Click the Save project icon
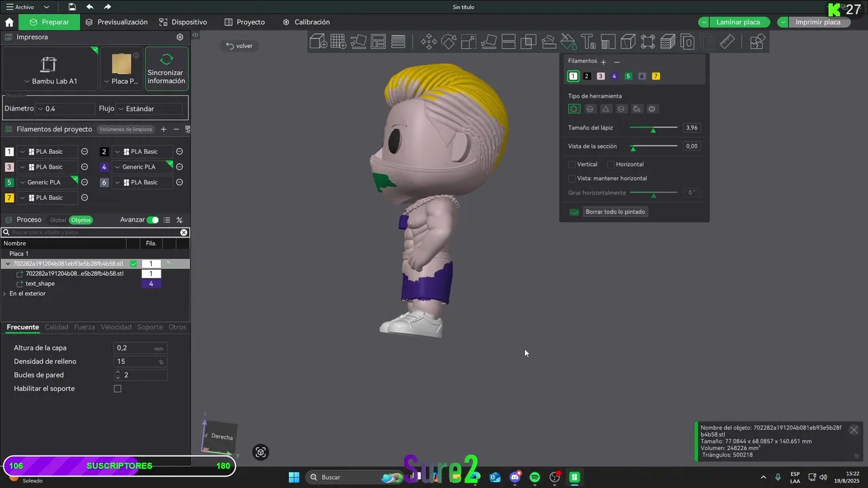 coord(72,7)
